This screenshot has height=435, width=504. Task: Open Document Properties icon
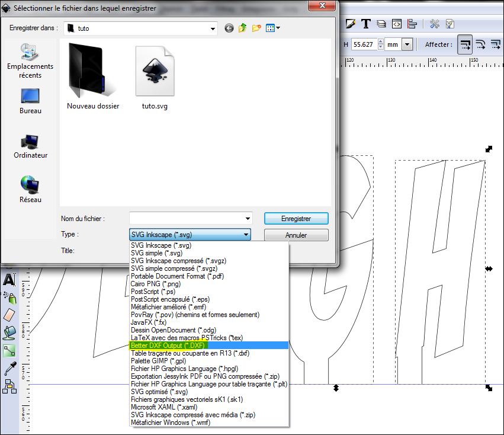[x=450, y=24]
